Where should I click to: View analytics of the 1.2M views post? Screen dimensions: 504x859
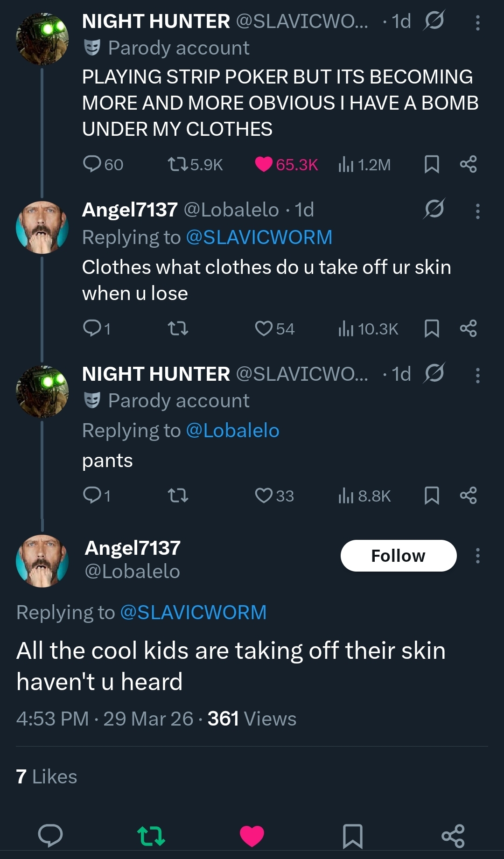pos(346,164)
